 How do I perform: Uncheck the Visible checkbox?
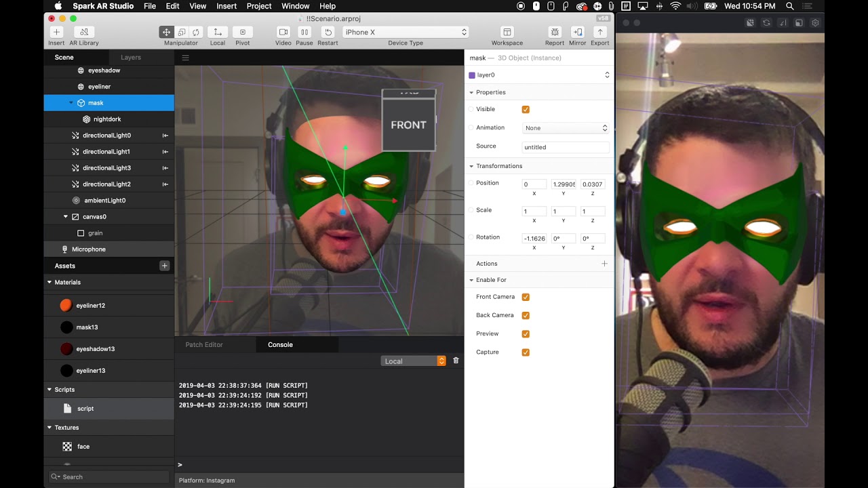coord(526,109)
